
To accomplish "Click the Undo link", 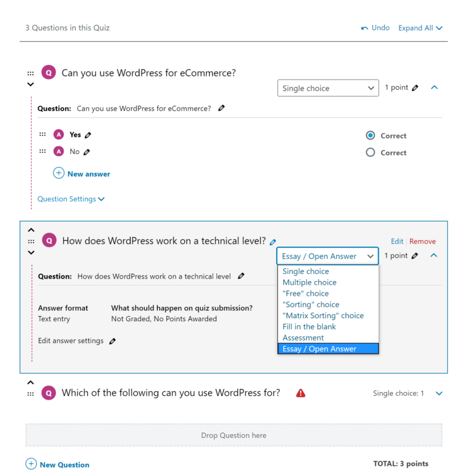I will (376, 28).
